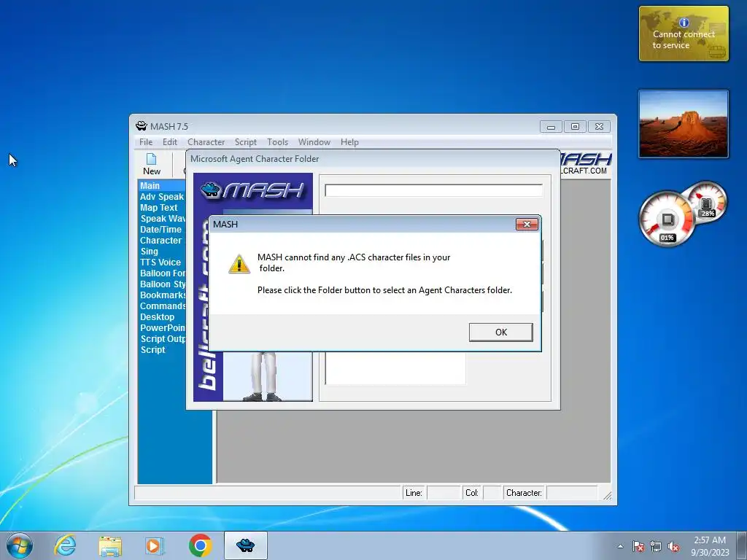Click the MASH 7.5 title bar icon
Viewport: 747px width, 560px height.
coord(142,126)
